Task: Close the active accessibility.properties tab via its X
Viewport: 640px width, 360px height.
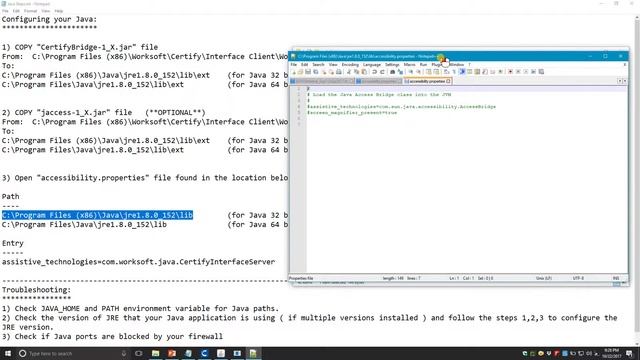Action: [x=448, y=81]
